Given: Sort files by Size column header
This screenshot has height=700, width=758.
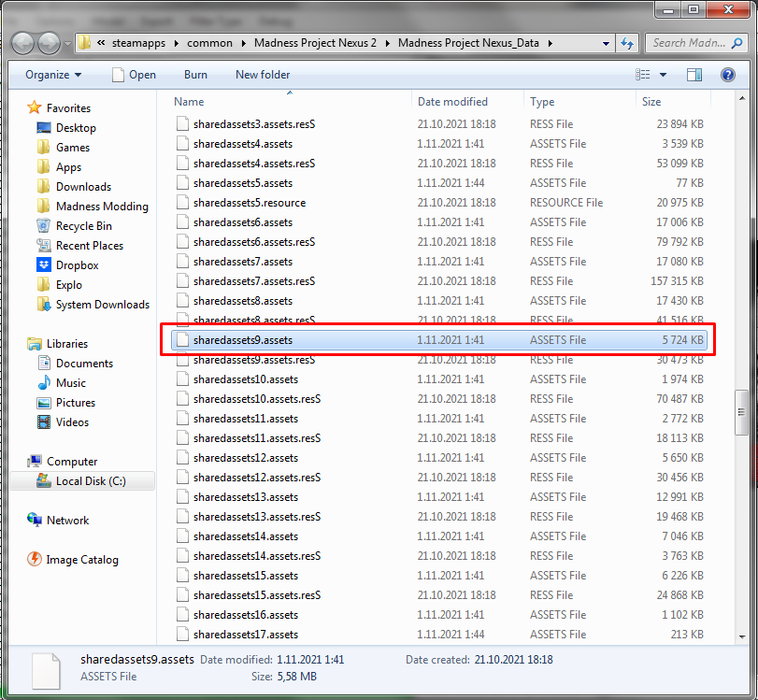Looking at the screenshot, I should click(651, 102).
